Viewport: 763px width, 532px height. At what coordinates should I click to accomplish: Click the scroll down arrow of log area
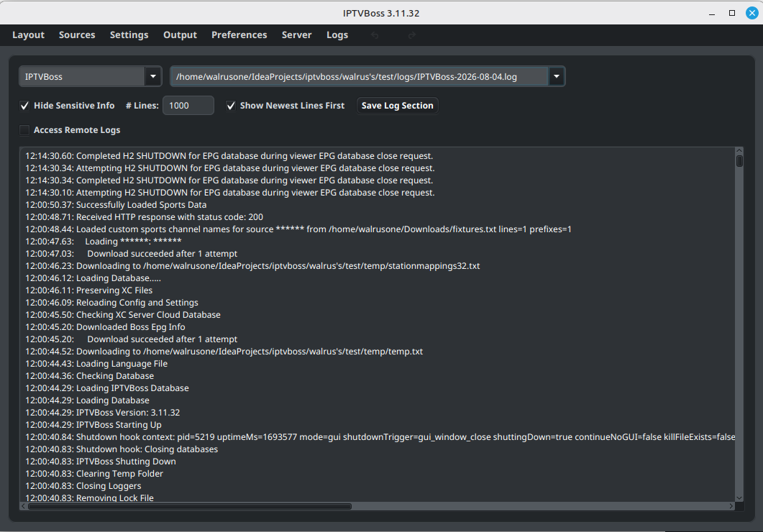click(x=739, y=498)
